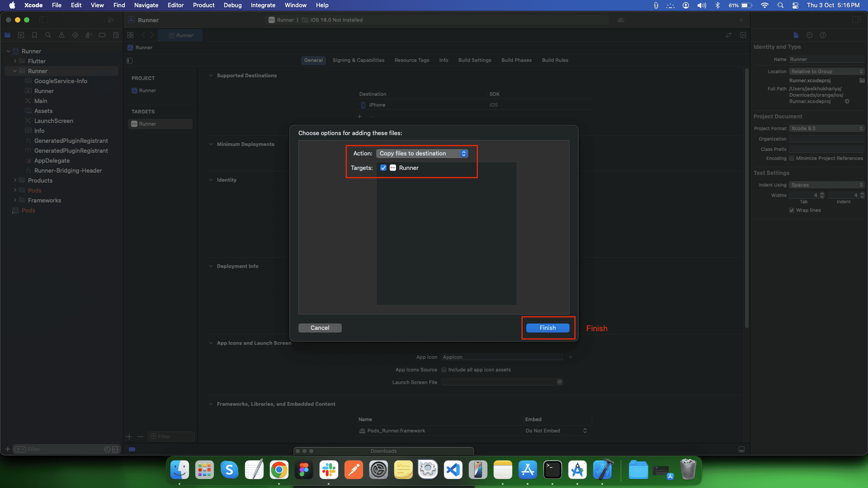The width and height of the screenshot is (868, 488).
Task: Select the Runner target under TARGETS
Action: (x=160, y=123)
